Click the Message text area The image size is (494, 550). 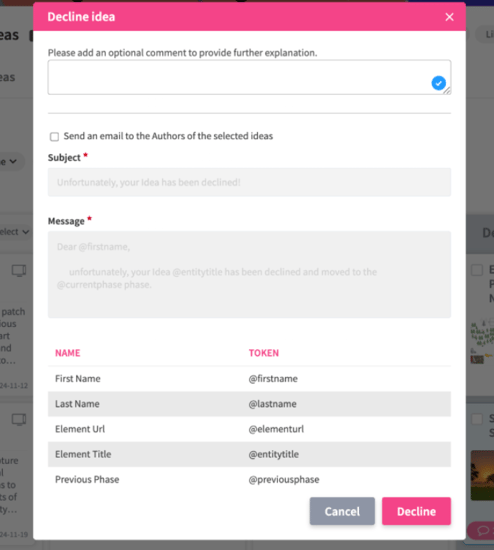coord(249,275)
